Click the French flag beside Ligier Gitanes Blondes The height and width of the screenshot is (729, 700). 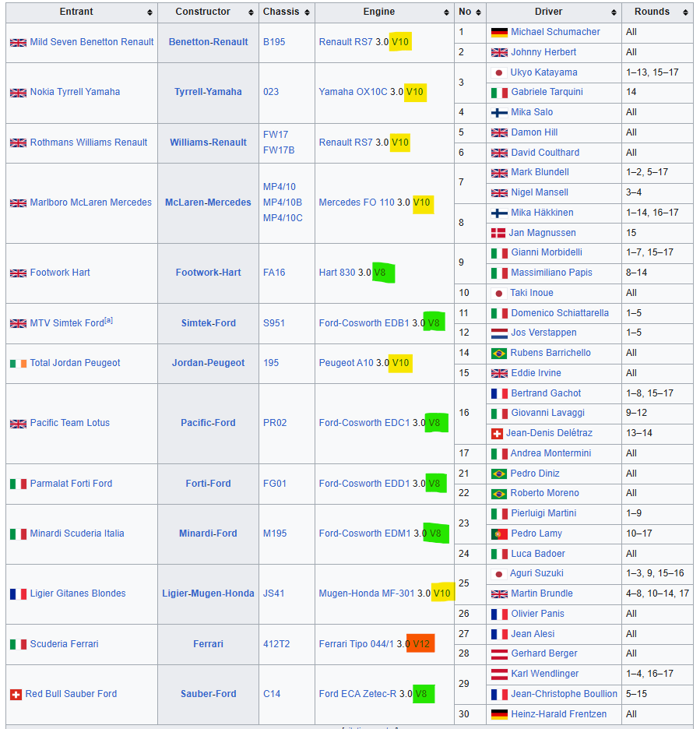18,593
